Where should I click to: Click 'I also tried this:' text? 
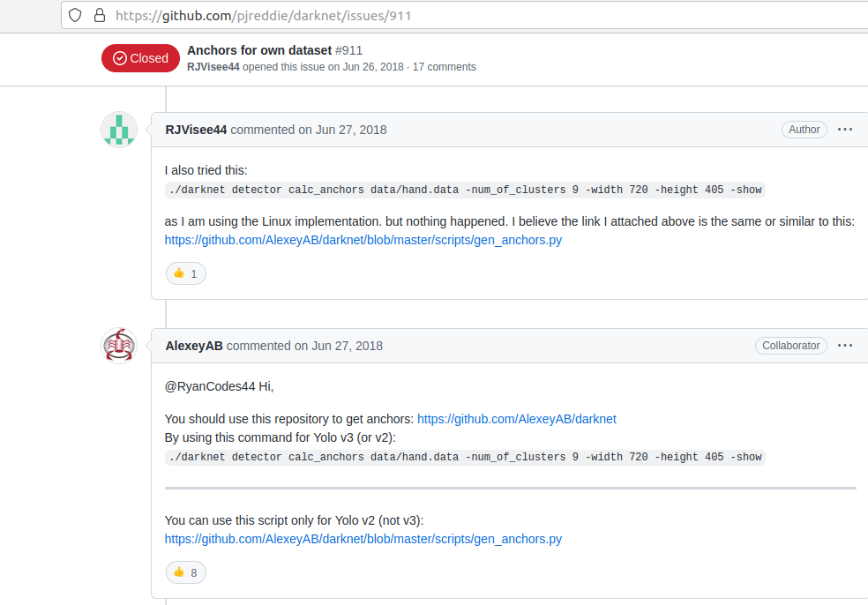pos(206,170)
